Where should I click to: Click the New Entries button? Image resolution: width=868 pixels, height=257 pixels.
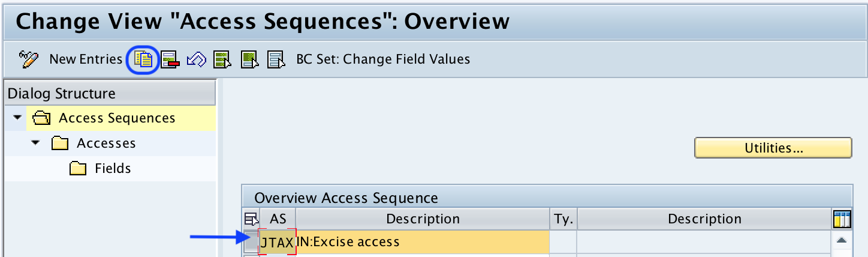pyautogui.click(x=86, y=59)
